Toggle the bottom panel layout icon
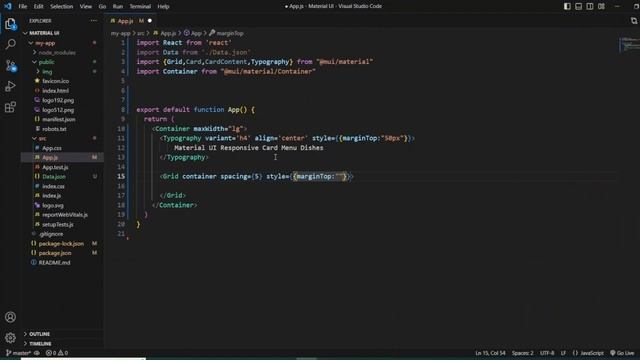The width and height of the screenshot is (640, 360). [578, 6]
